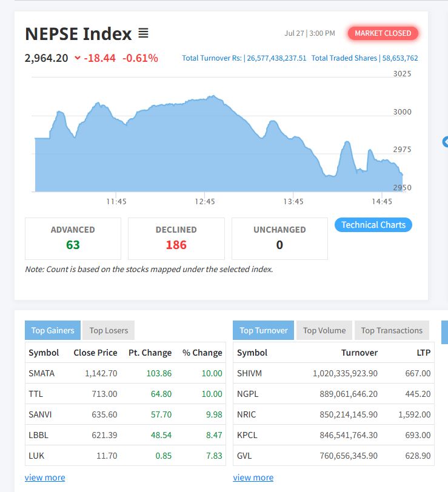Switch to the Top Losers tab
This screenshot has height=492, width=448.
[109, 330]
